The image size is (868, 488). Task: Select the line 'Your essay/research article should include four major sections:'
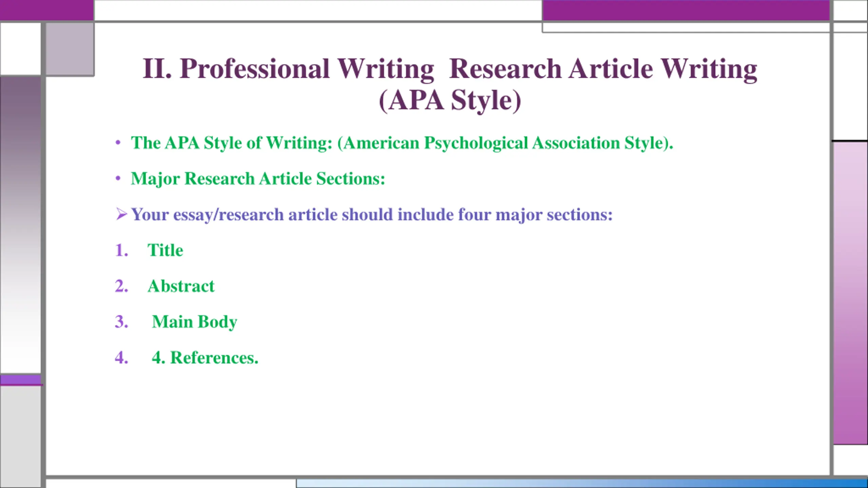click(372, 215)
